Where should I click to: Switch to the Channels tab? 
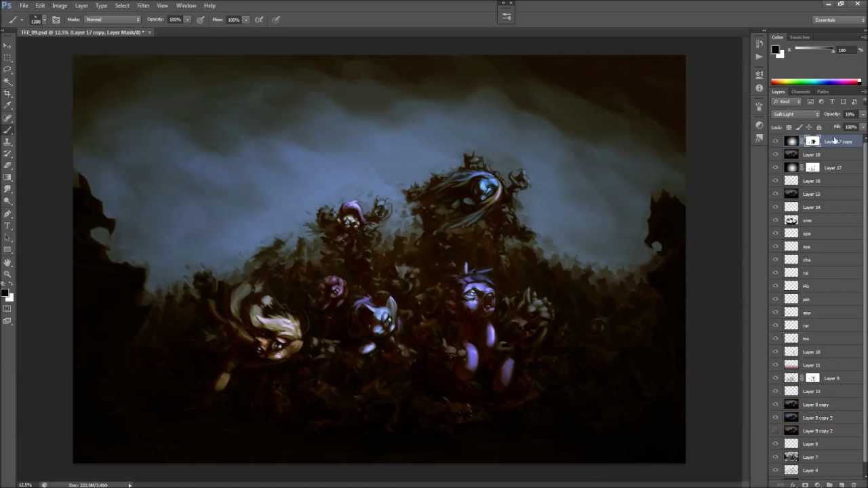[x=800, y=91]
